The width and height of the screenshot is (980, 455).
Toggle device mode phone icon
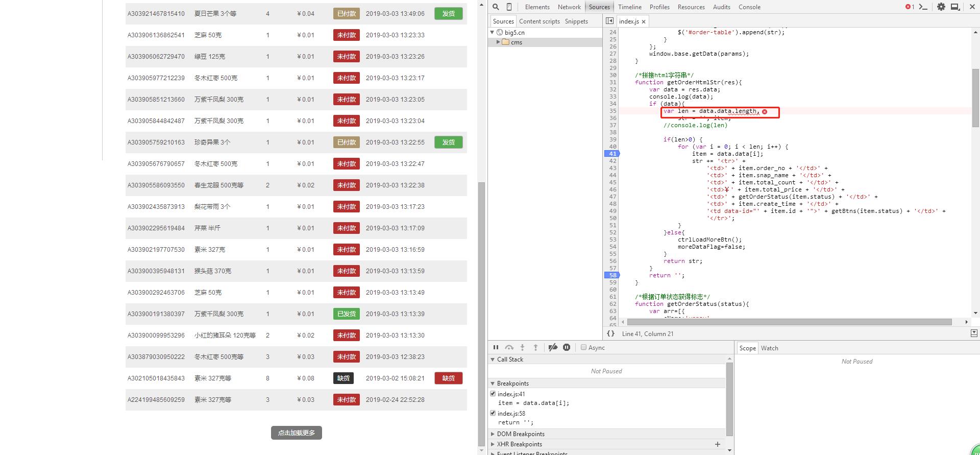pyautogui.click(x=509, y=7)
